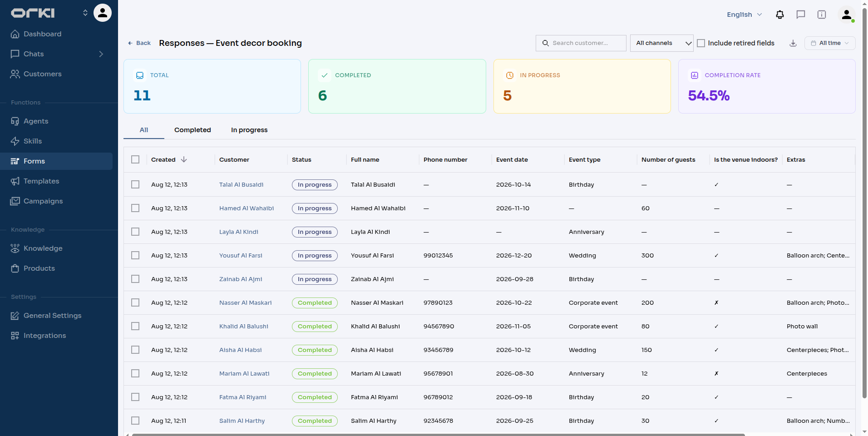Click the 54.5% completion rate value
The width and height of the screenshot is (868, 436).
709,95
